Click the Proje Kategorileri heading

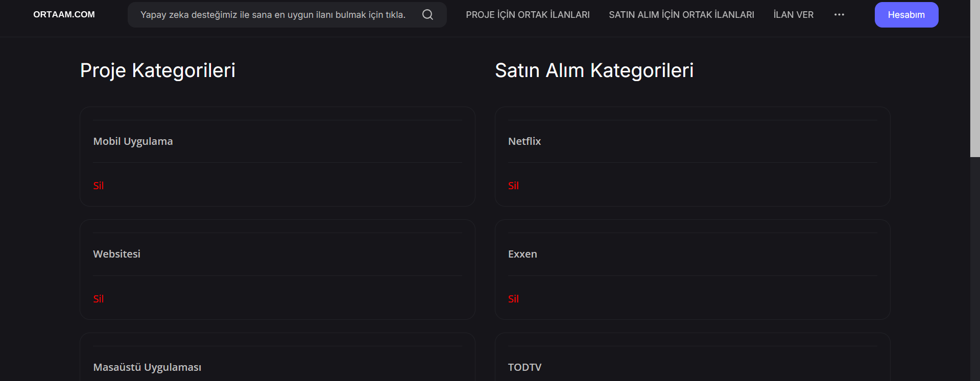[157, 70]
